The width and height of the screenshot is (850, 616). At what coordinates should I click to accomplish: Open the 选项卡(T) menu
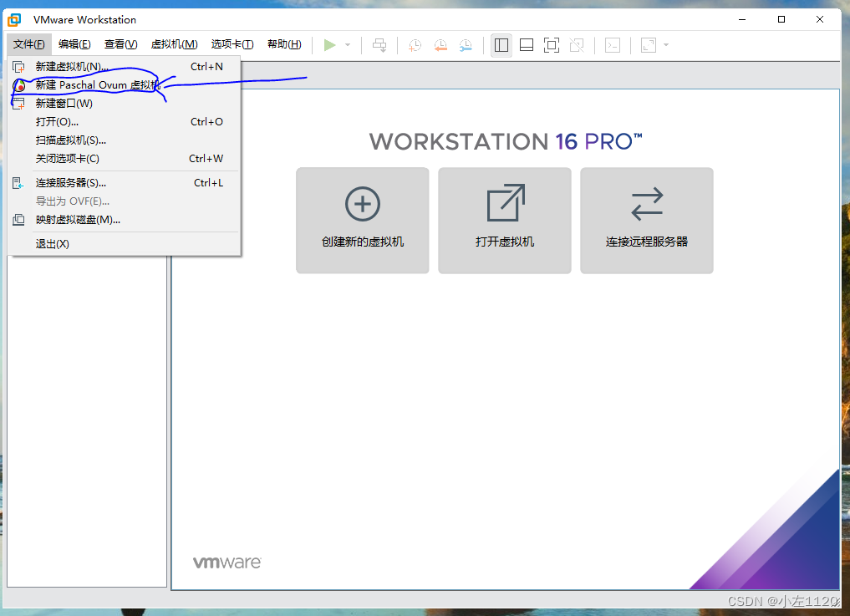coord(232,44)
